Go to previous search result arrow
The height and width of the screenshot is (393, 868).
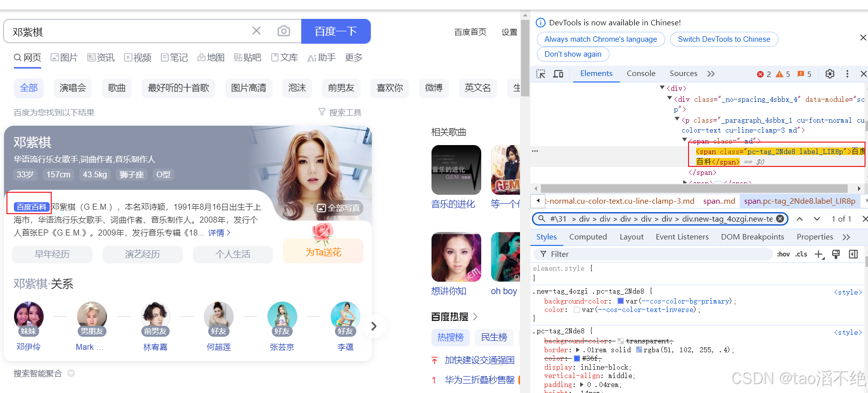coord(799,219)
